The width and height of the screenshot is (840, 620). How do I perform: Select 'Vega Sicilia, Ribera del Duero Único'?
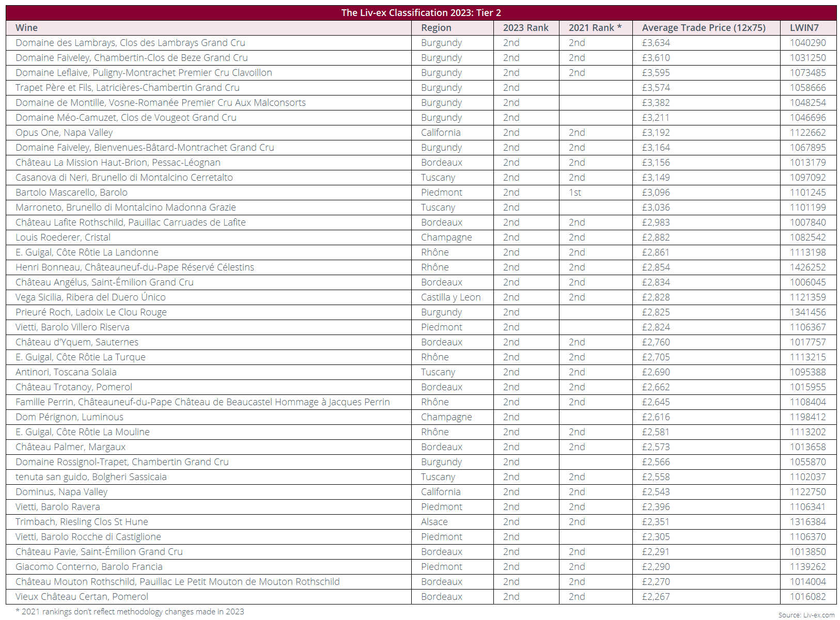[x=90, y=297]
